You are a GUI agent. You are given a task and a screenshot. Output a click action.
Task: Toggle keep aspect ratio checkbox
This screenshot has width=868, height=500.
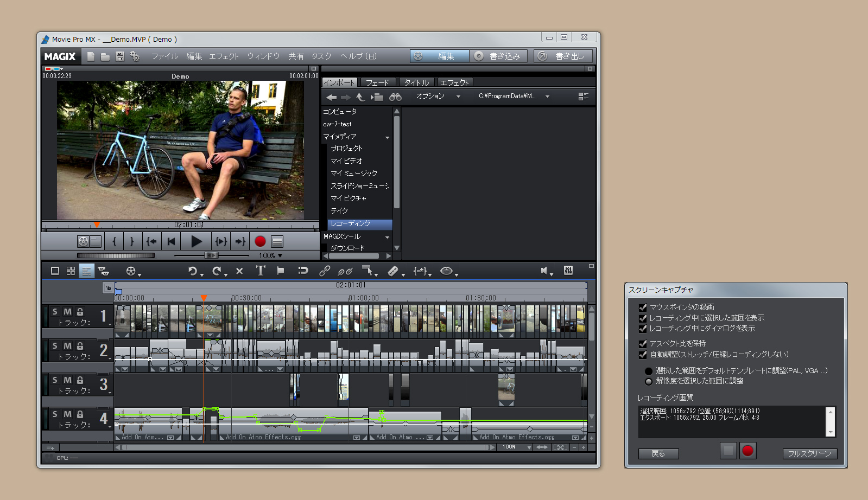pyautogui.click(x=643, y=344)
